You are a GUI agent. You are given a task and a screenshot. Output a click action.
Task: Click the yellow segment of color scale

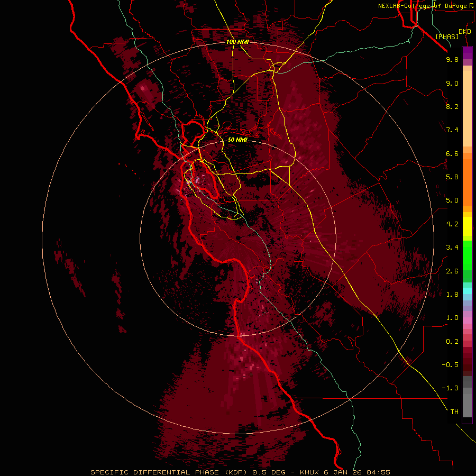tap(467, 226)
